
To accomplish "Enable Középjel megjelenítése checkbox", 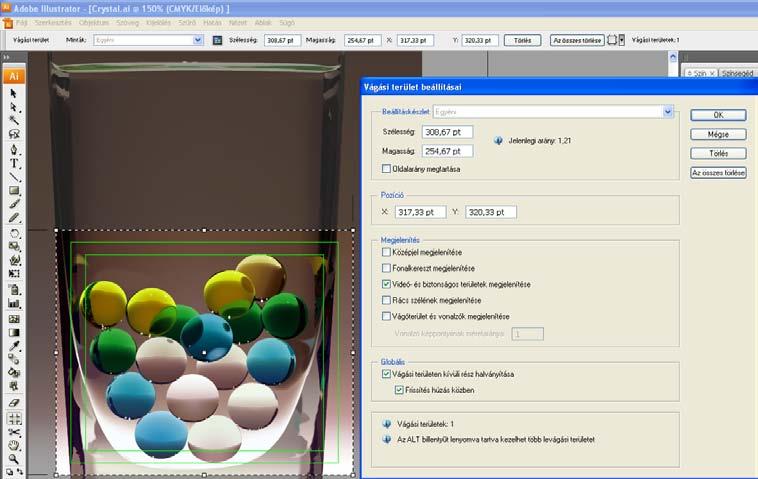I will click(386, 252).
